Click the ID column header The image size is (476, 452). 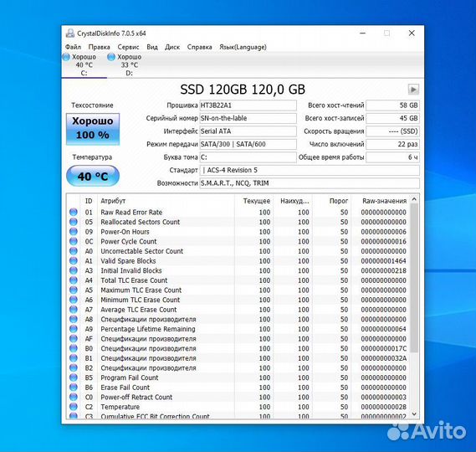click(x=89, y=201)
